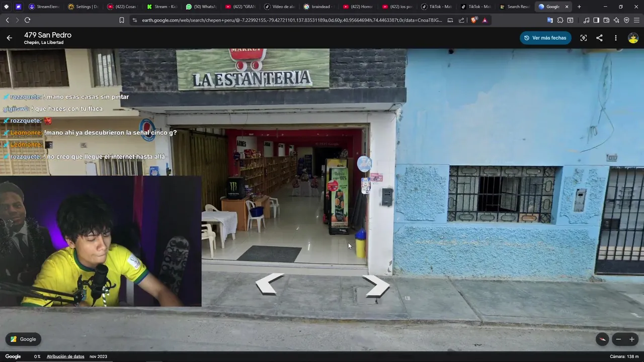Screen dimensions: 644x362
Task: Switch to the Settings tab
Action: [84, 7]
